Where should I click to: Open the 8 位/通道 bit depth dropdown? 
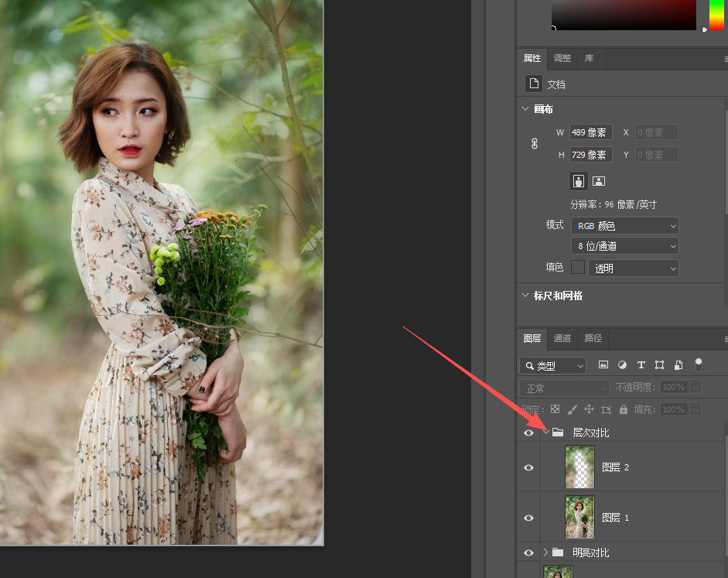pos(625,246)
